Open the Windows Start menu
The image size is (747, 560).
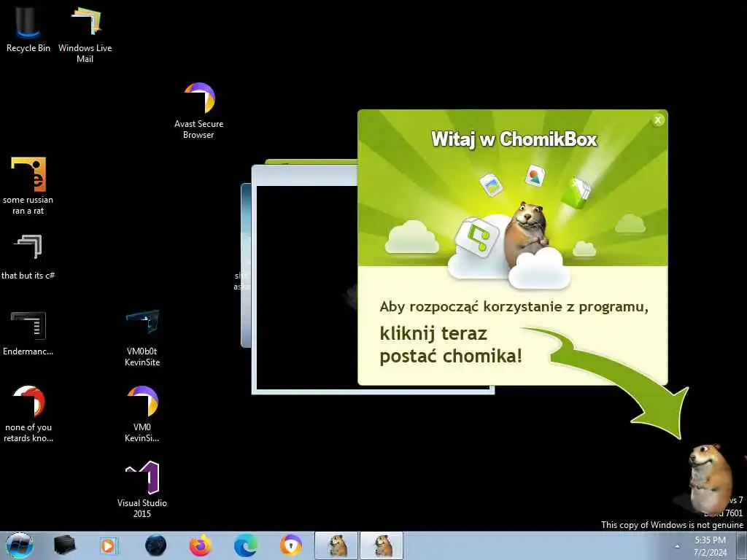point(18,545)
